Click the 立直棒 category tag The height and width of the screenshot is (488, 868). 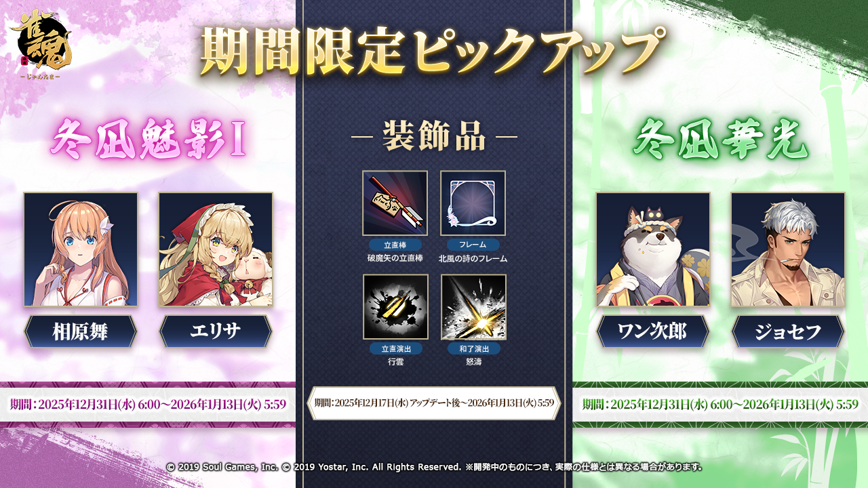pos(395,245)
